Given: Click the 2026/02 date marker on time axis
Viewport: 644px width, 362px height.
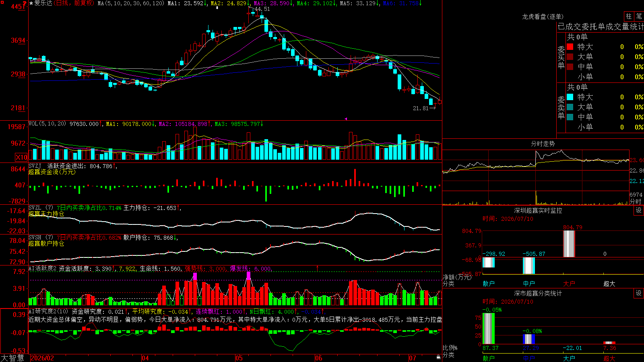Looking at the screenshot, I should pos(42,358).
